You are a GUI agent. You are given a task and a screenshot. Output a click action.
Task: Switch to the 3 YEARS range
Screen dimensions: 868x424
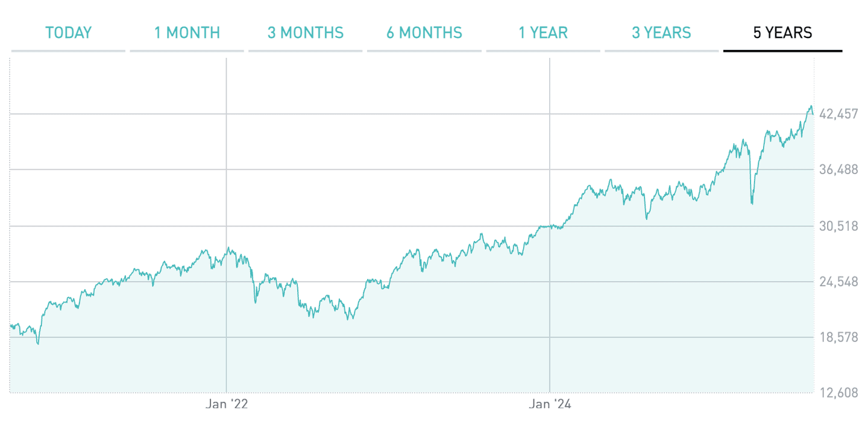pyautogui.click(x=661, y=33)
